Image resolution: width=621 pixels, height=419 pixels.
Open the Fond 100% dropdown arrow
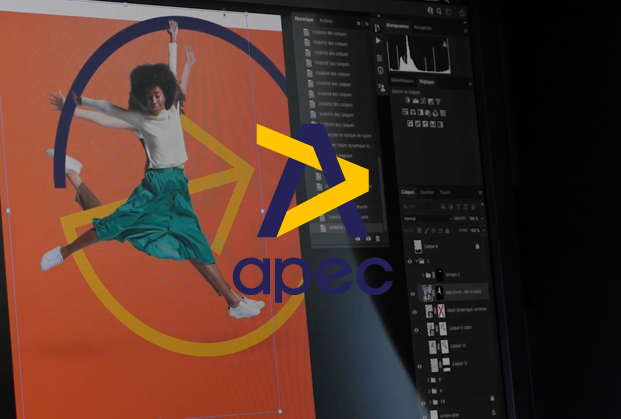(484, 230)
